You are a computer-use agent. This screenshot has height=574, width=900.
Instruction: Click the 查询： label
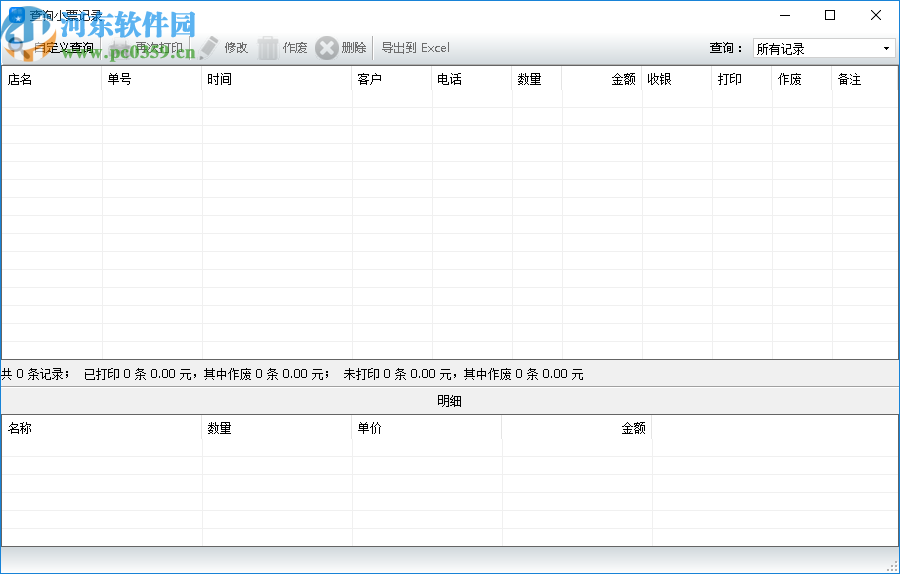pos(726,48)
